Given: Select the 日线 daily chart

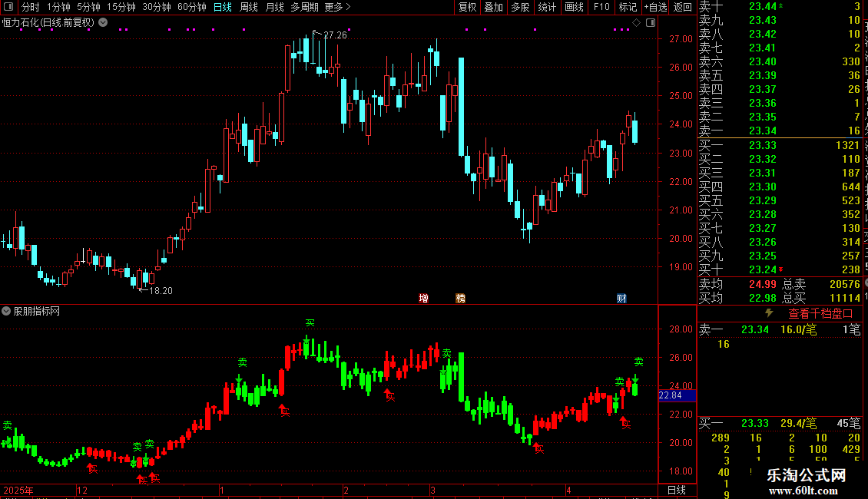Looking at the screenshot, I should click(x=223, y=7).
